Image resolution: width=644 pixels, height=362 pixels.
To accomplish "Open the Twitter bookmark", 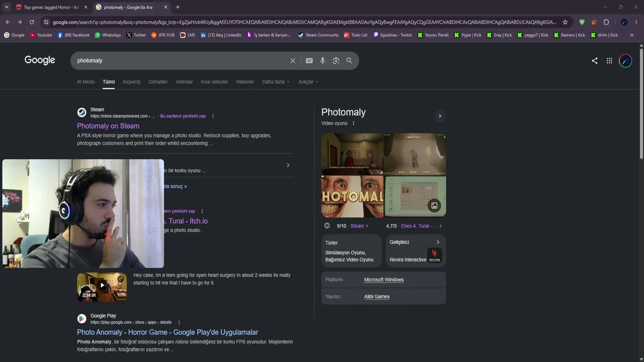I will tap(136, 35).
